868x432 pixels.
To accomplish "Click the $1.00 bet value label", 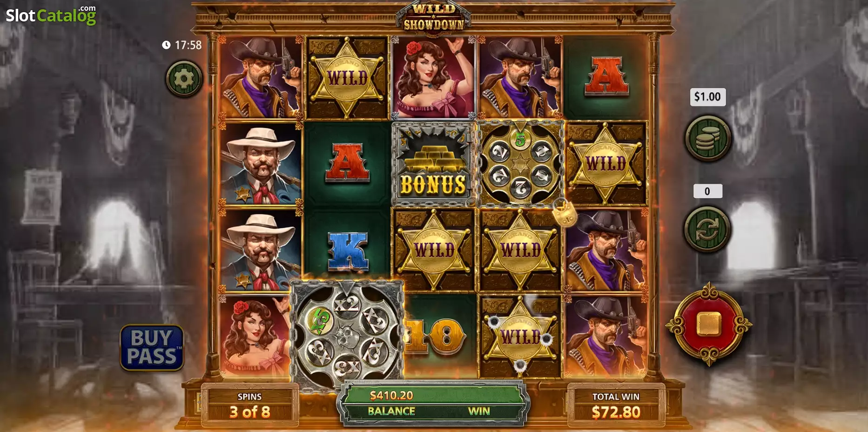I will pyautogui.click(x=707, y=97).
